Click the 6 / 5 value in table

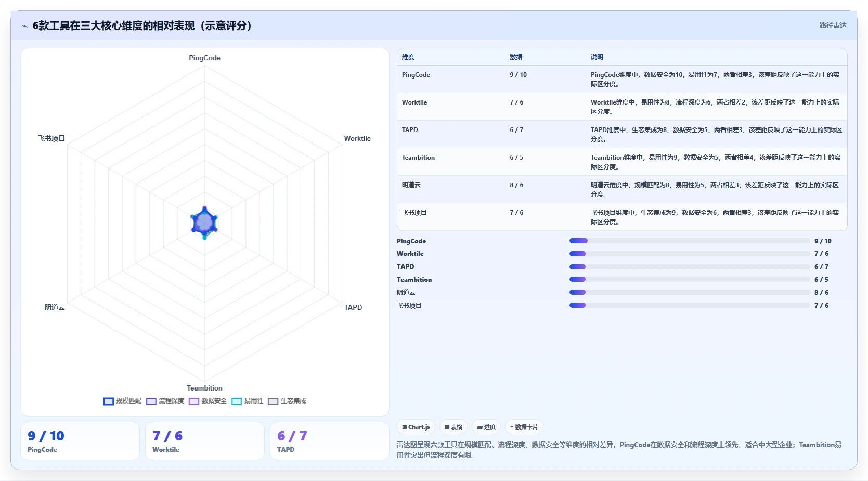click(x=516, y=158)
